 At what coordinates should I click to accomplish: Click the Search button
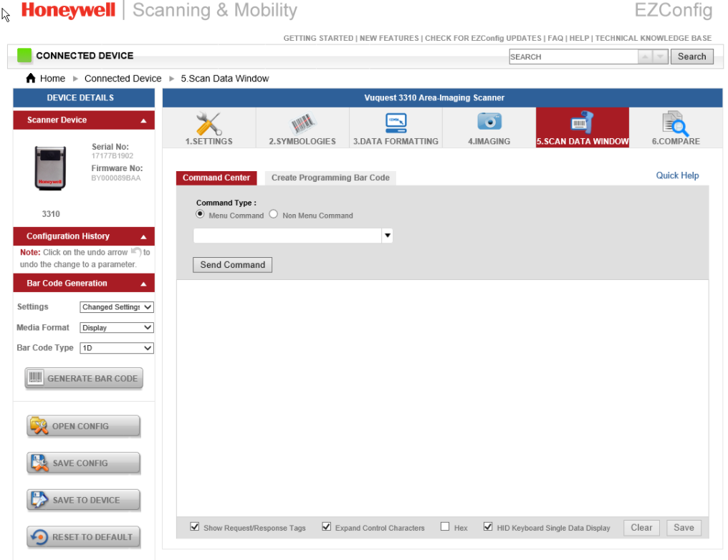click(x=691, y=57)
